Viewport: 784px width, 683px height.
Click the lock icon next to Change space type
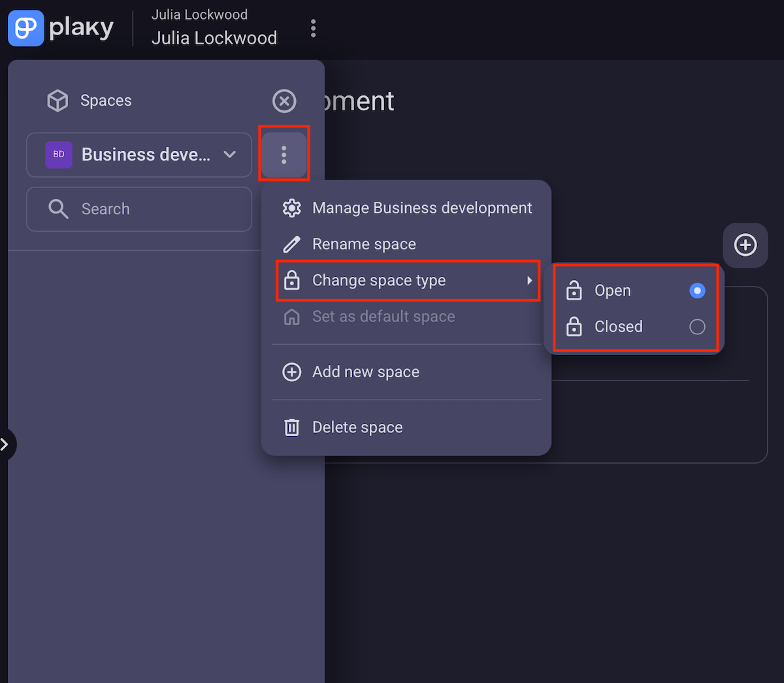click(291, 280)
